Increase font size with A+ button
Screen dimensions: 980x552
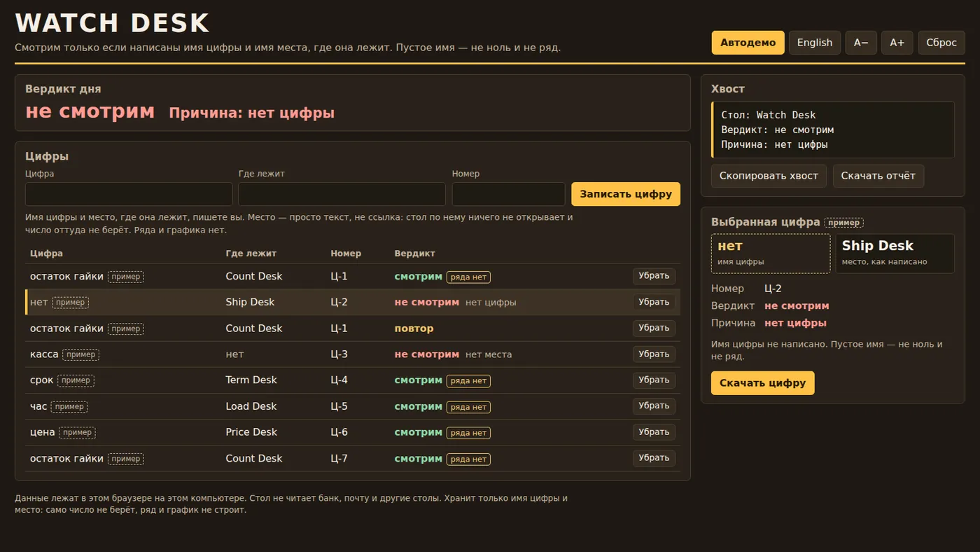(897, 43)
